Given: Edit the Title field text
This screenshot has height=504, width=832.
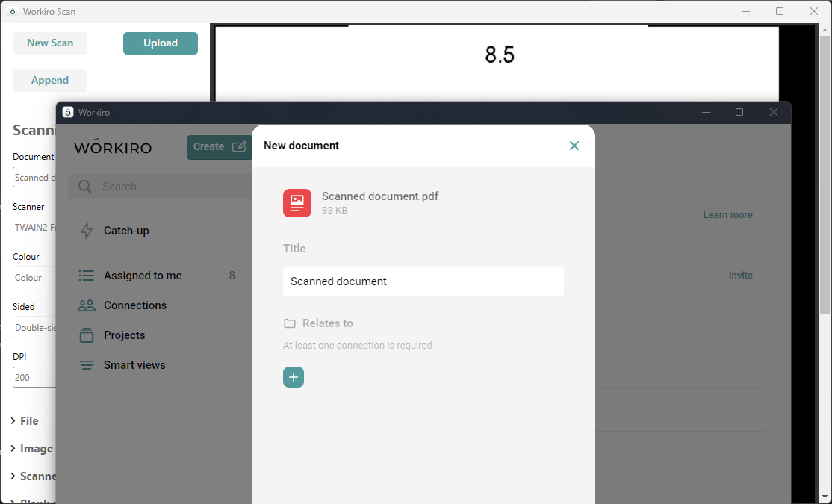Looking at the screenshot, I should (x=423, y=281).
